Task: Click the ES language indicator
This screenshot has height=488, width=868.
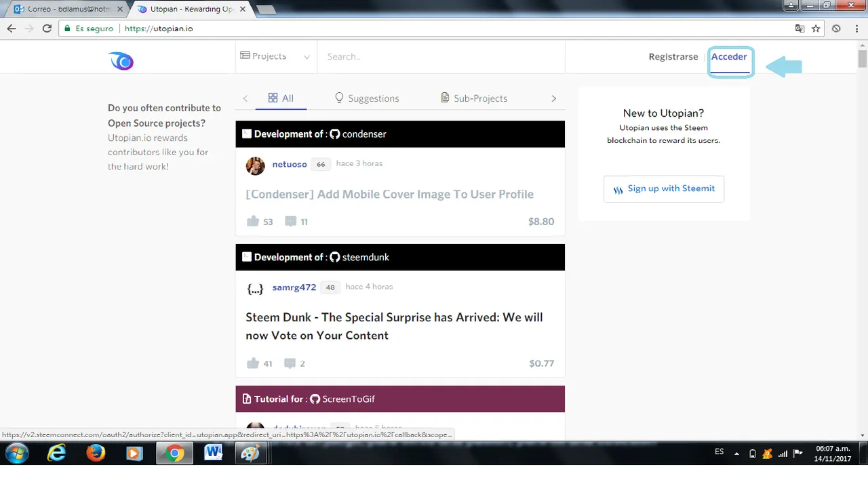Action: pos(719,452)
